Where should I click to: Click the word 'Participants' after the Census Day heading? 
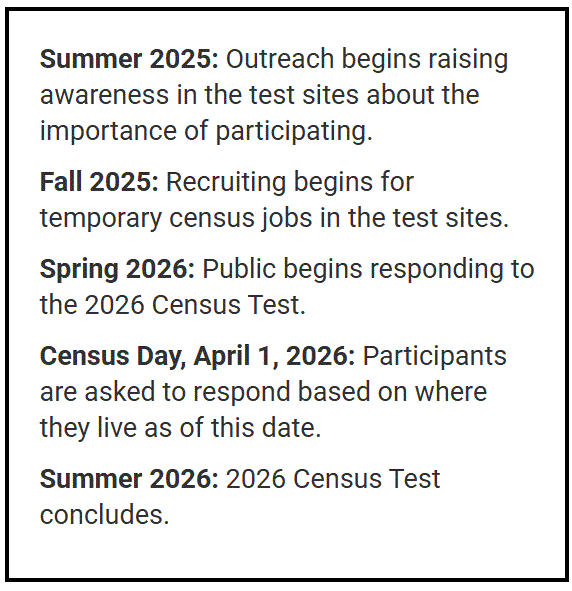pyautogui.click(x=434, y=357)
